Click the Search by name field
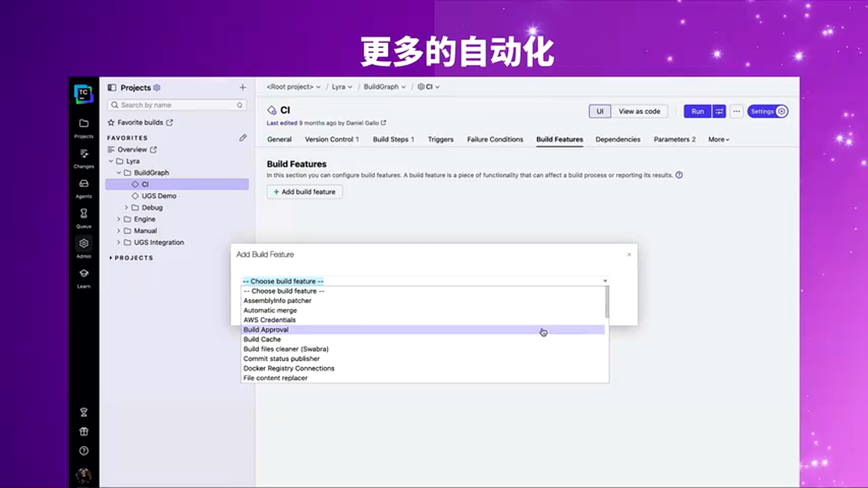868x488 pixels. click(x=175, y=105)
